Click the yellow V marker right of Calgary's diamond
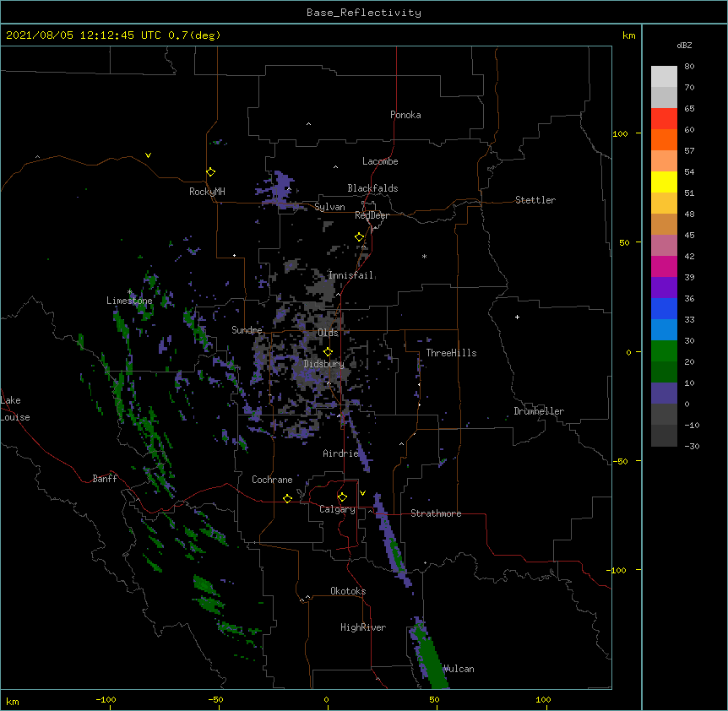Screen dimensions: 728x711 (x=362, y=493)
